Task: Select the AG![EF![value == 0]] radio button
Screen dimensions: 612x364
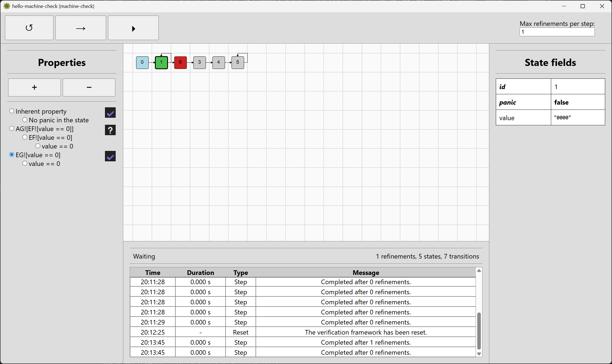Action: coord(12,129)
